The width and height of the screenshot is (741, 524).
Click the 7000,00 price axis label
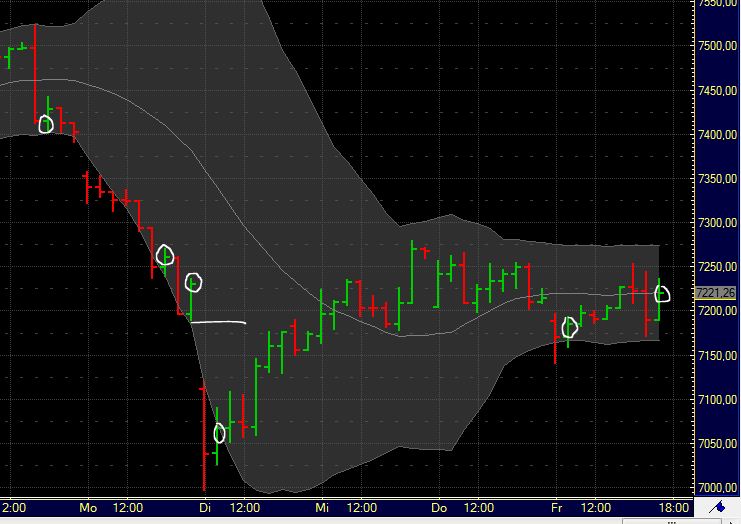717,488
